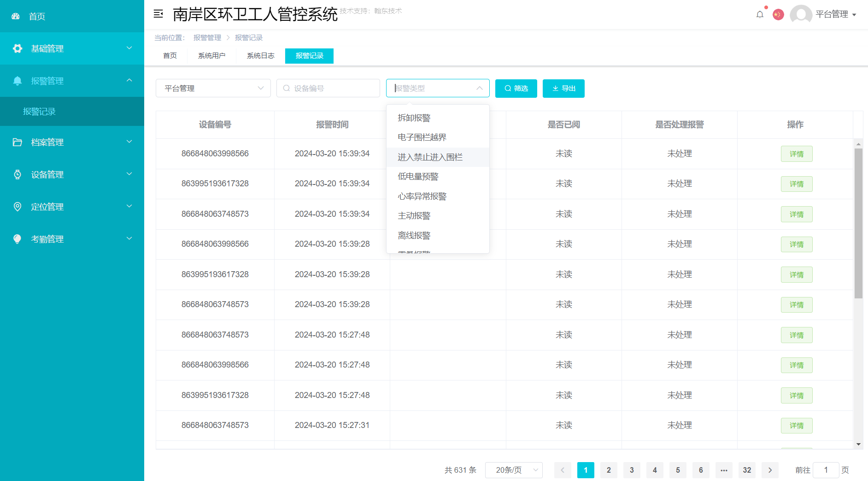Viewport: 868px width, 481px height.
Task: Click the 设备编号 column header
Action: click(215, 125)
